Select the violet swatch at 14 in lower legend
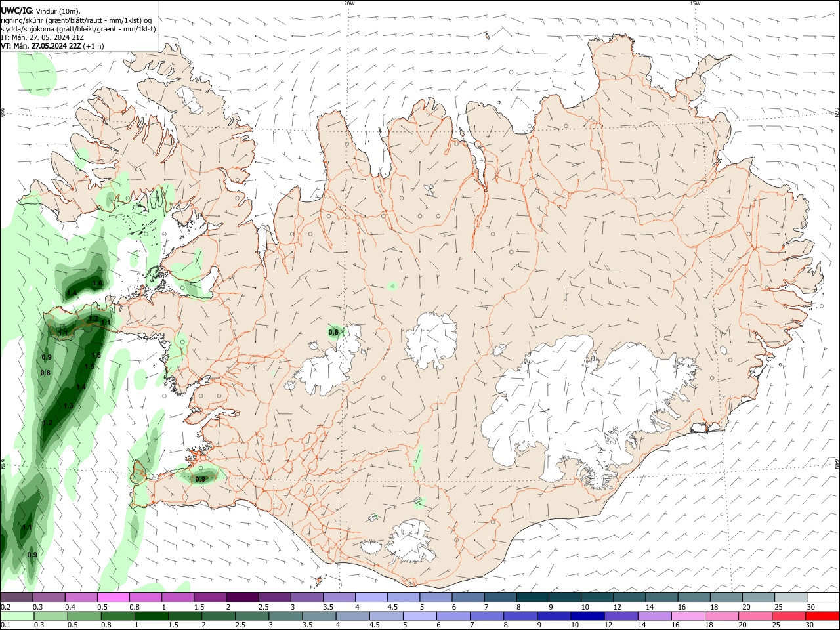This screenshot has width=840, height=630. (x=654, y=616)
